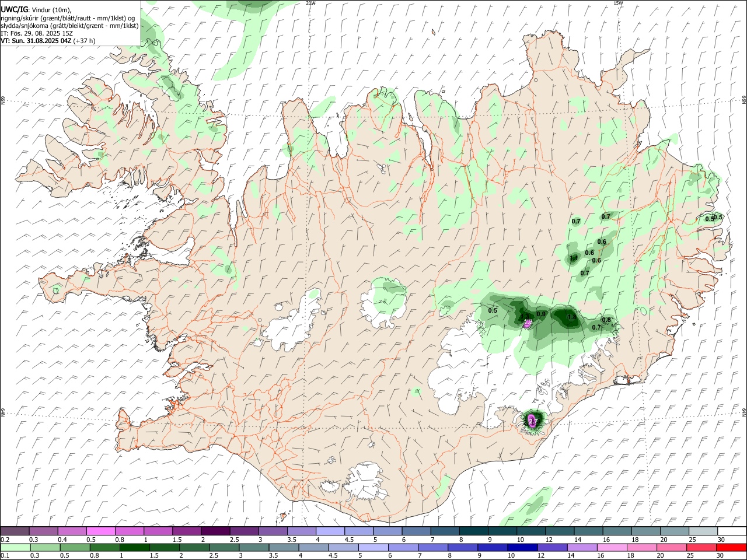
Task: Click the '0.8' precipitation value on the map
Action: click(x=606, y=320)
